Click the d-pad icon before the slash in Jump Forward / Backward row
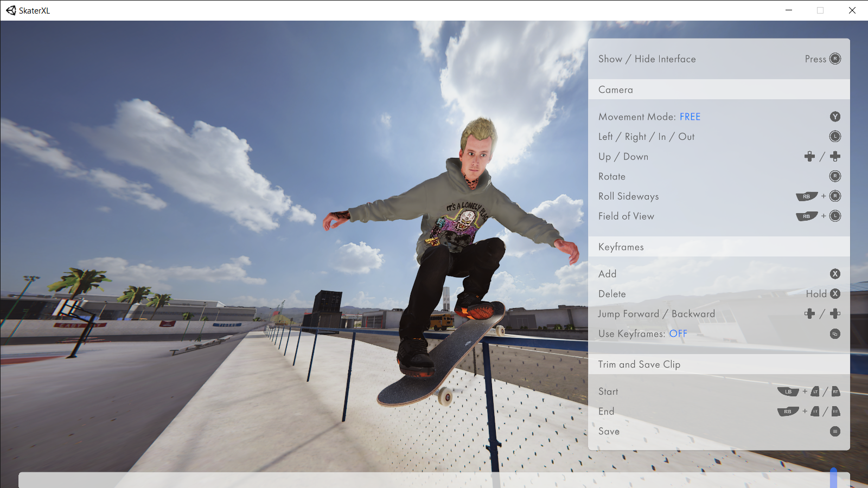The image size is (868, 488). click(809, 313)
